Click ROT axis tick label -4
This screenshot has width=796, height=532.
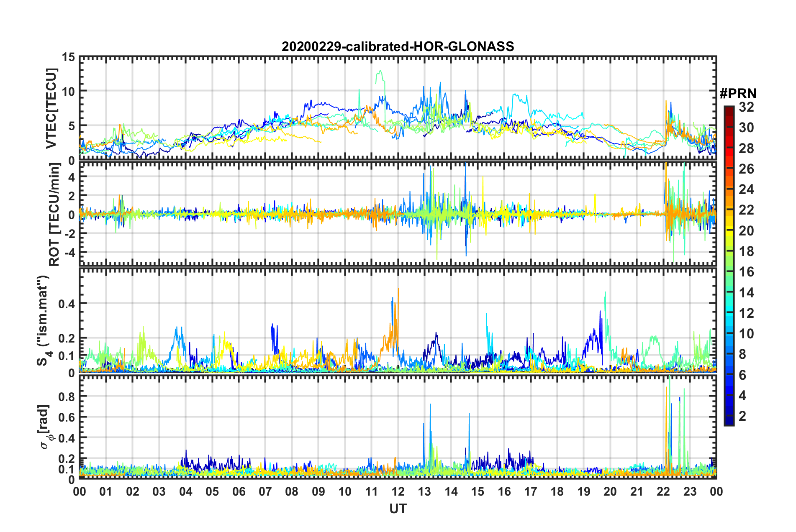(69, 253)
